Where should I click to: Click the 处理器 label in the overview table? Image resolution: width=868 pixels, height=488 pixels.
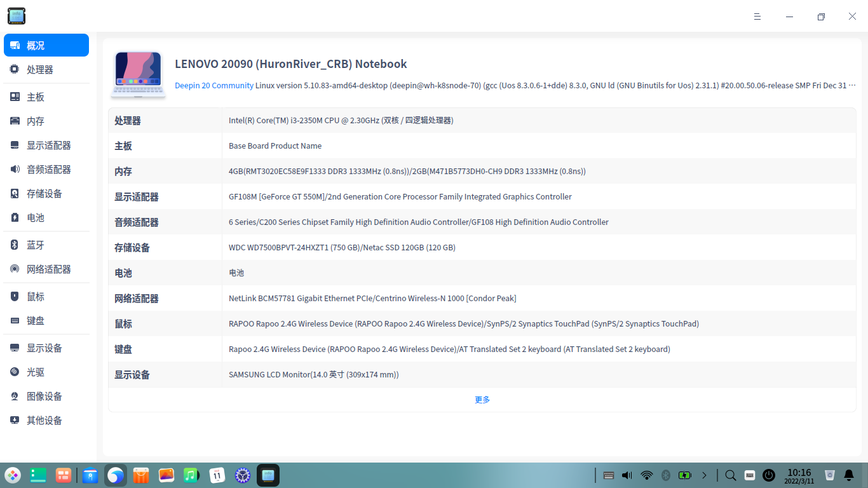tap(128, 120)
